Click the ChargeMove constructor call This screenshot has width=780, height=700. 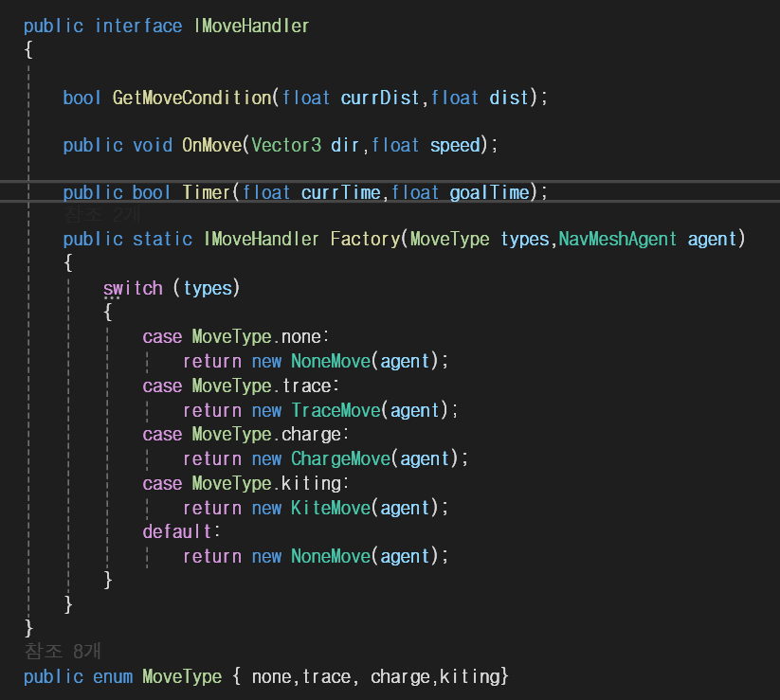pyautogui.click(x=341, y=458)
